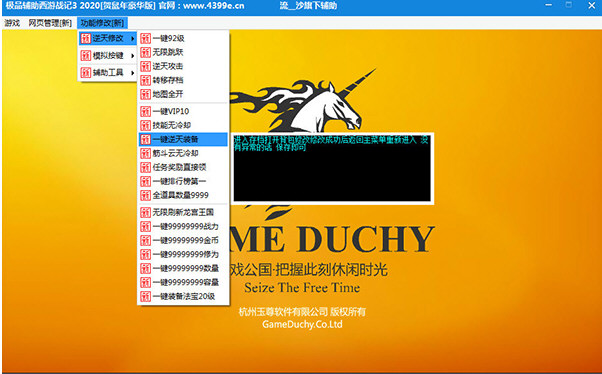Open the 游戏 menu

12,23
